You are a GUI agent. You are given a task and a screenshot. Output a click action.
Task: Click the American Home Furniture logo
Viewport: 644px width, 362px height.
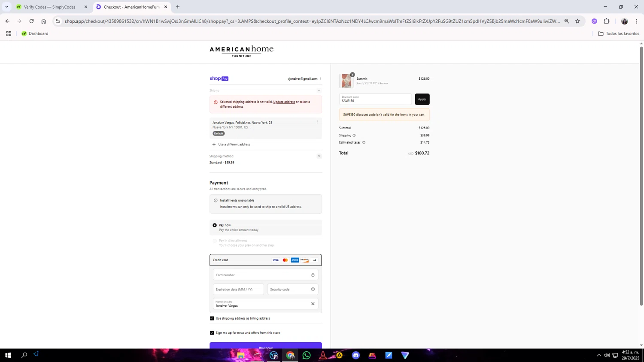(x=241, y=51)
